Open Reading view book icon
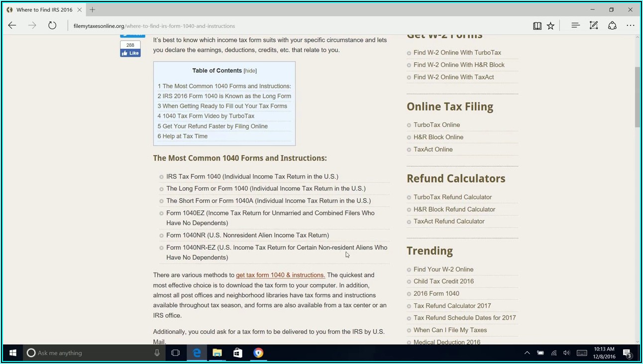The image size is (643, 364). coord(537,26)
